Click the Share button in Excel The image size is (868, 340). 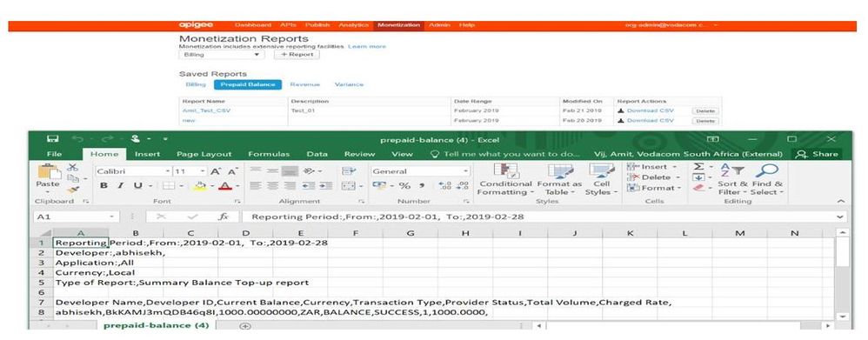[817, 154]
